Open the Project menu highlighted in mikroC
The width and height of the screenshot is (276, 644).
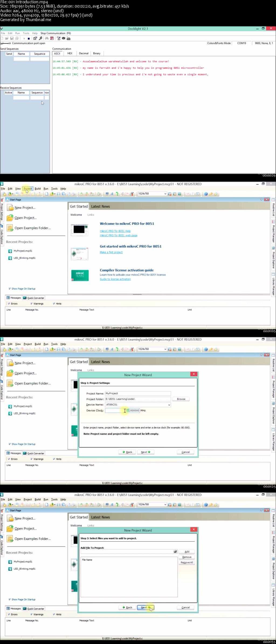coord(28,189)
